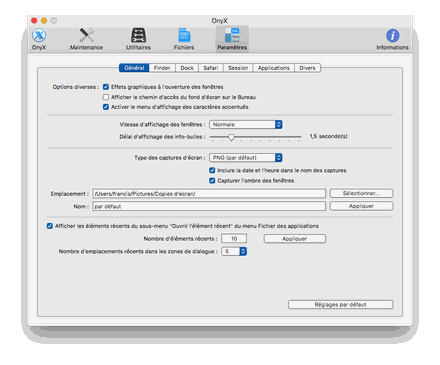The width and height of the screenshot is (440, 365).
Task: Disable Effets graphiques à l'ouverture des fenêtres
Action: [106, 87]
